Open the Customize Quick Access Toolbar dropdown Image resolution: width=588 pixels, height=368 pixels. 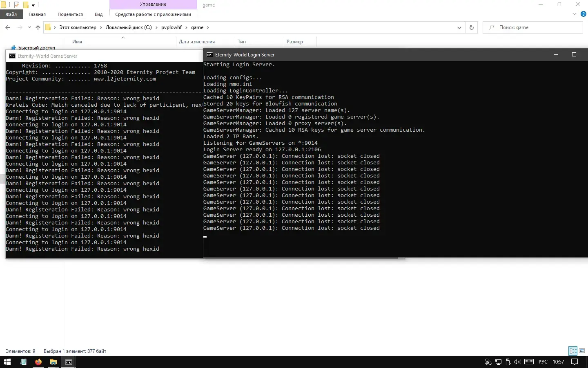pos(33,5)
